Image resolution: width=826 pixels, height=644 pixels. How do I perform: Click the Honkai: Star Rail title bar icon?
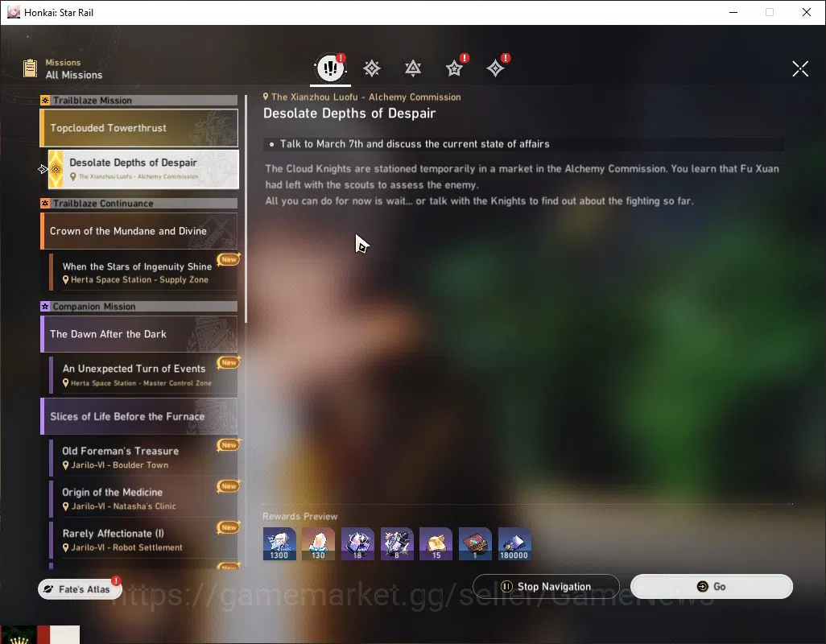(x=14, y=12)
